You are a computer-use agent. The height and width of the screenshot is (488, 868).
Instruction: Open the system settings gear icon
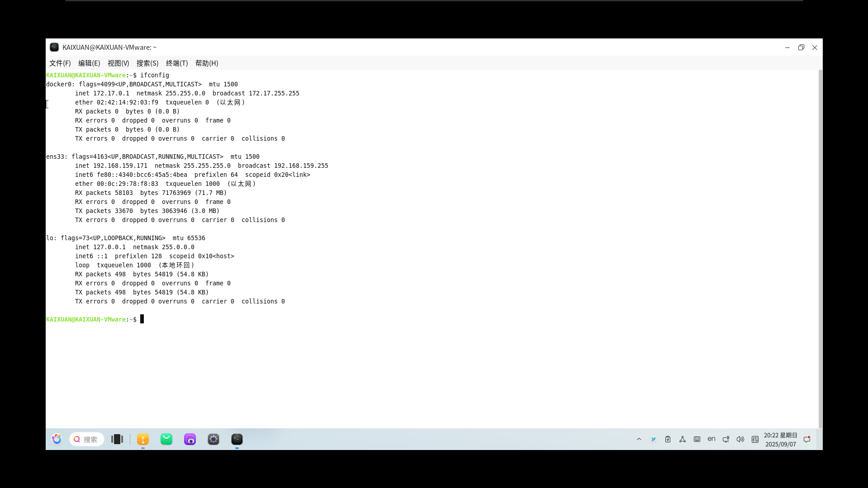[x=213, y=439]
